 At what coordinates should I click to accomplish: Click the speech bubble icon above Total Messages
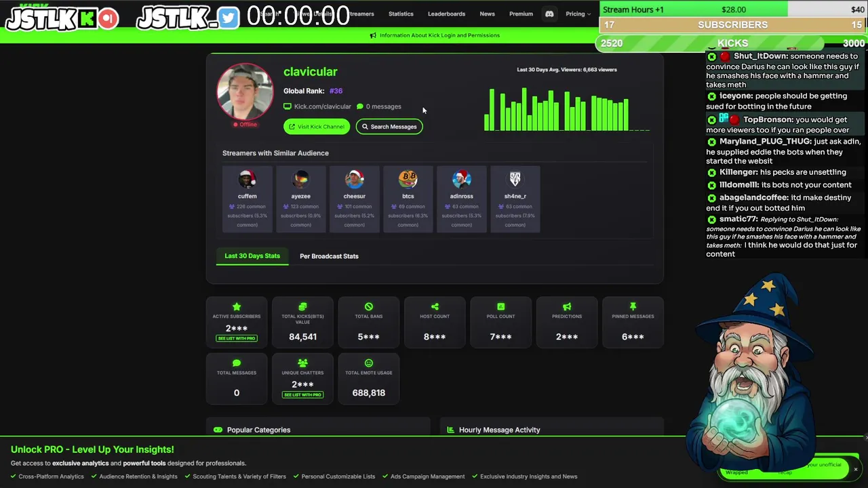pos(236,363)
